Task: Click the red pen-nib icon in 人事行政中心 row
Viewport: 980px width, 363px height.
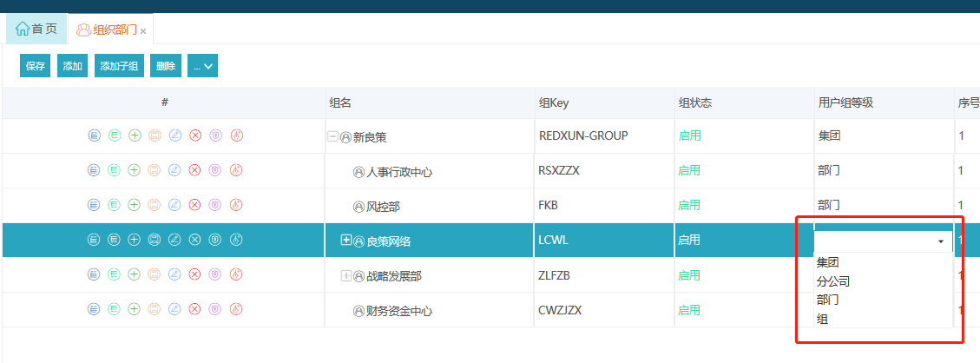Action: click(235, 170)
